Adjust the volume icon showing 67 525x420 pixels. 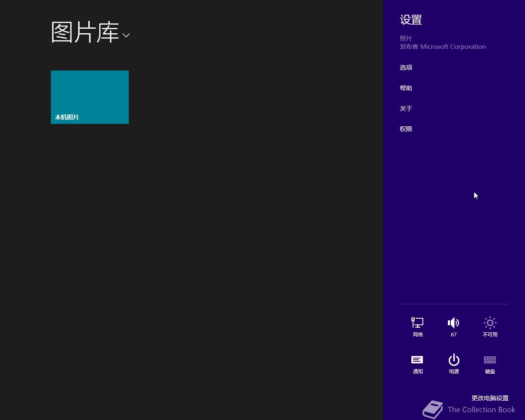pyautogui.click(x=454, y=327)
